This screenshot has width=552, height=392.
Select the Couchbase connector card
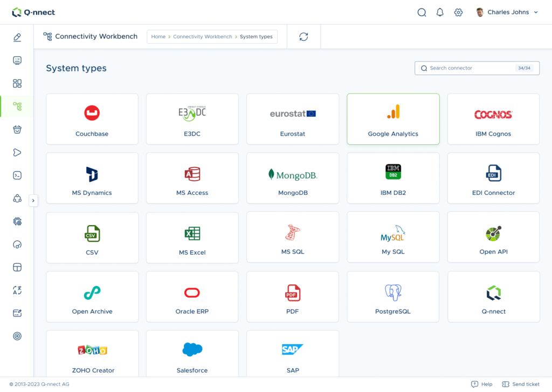92,119
